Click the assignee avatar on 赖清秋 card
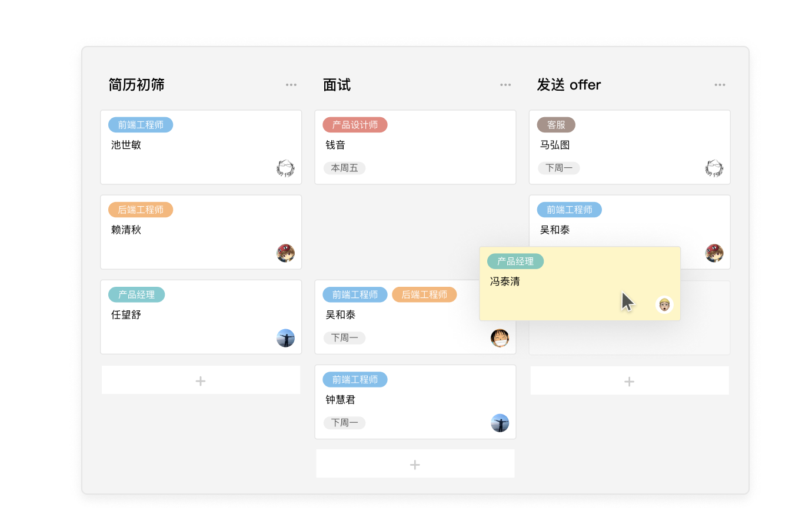The width and height of the screenshot is (812, 530). click(x=285, y=253)
